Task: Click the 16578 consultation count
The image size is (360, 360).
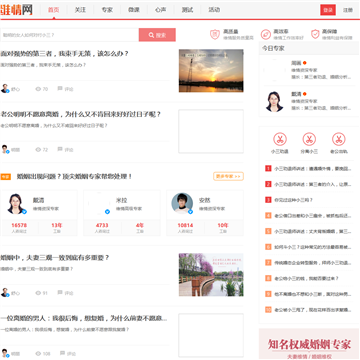Action: click(19, 225)
